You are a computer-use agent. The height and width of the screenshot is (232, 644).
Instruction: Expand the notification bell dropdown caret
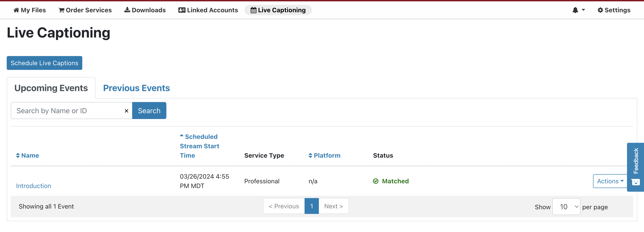pos(583,10)
